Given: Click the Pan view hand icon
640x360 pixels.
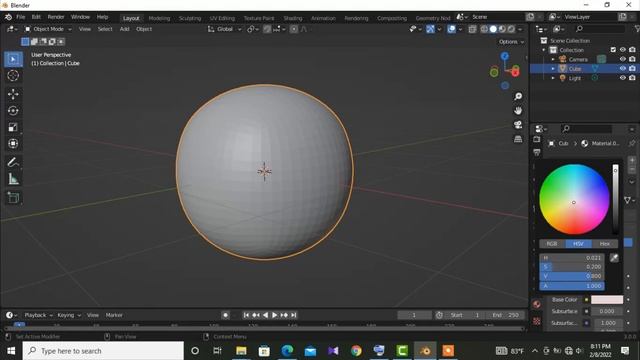Looking at the screenshot, I should click(518, 111).
